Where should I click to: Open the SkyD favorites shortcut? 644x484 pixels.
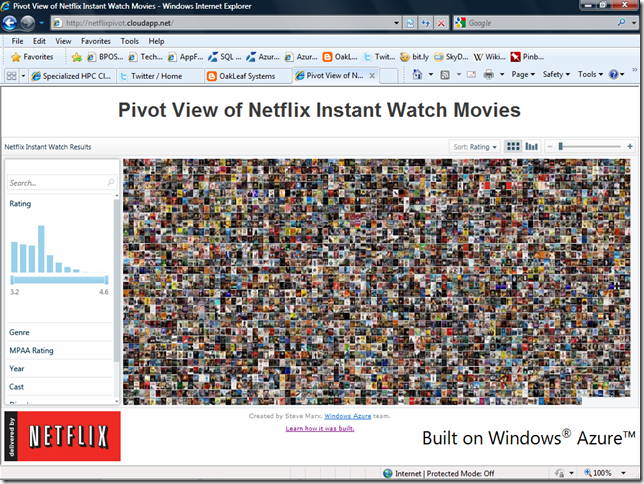(451, 57)
